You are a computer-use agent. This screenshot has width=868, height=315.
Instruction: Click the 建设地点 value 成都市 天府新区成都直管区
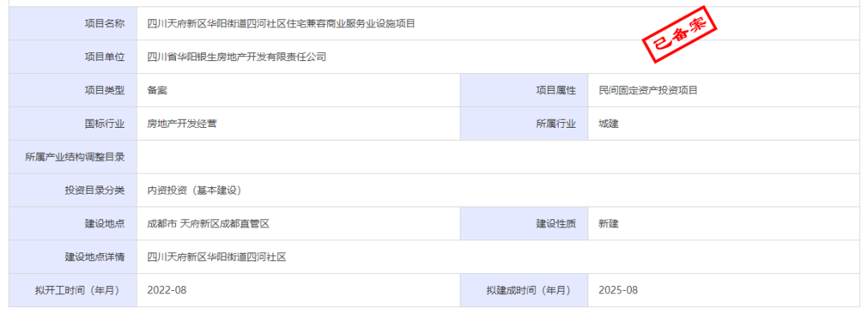tap(208, 223)
